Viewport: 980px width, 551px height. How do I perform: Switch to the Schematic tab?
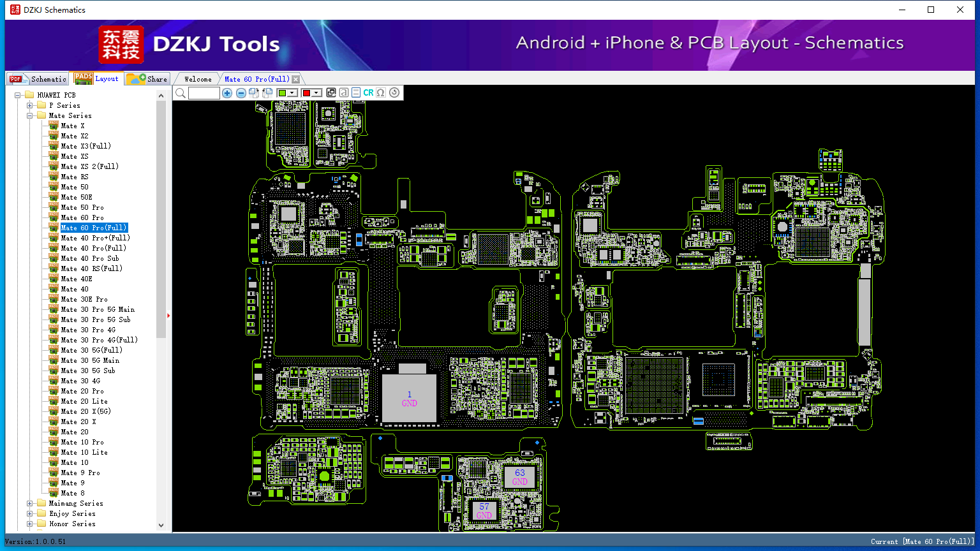point(38,79)
